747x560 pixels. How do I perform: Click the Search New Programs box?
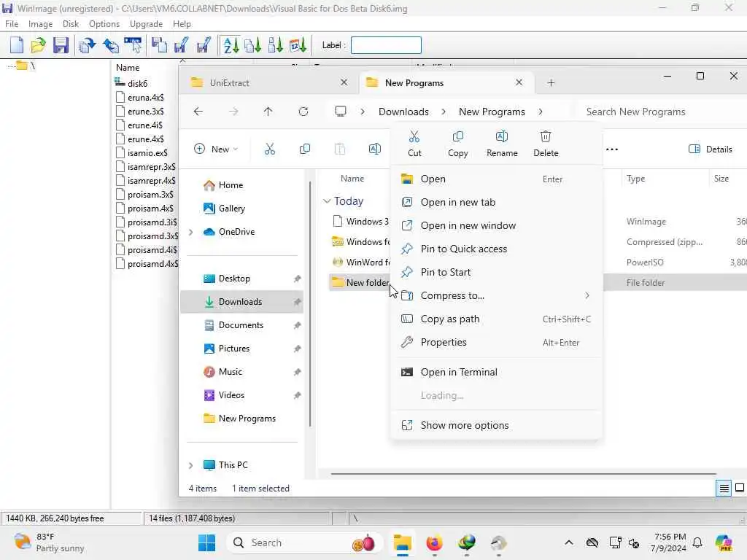click(662, 112)
